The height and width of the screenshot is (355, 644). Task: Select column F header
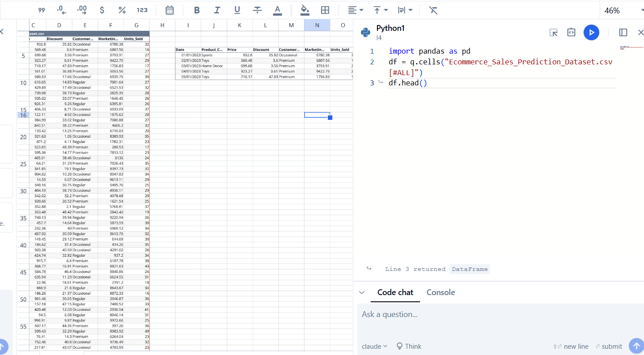point(110,25)
